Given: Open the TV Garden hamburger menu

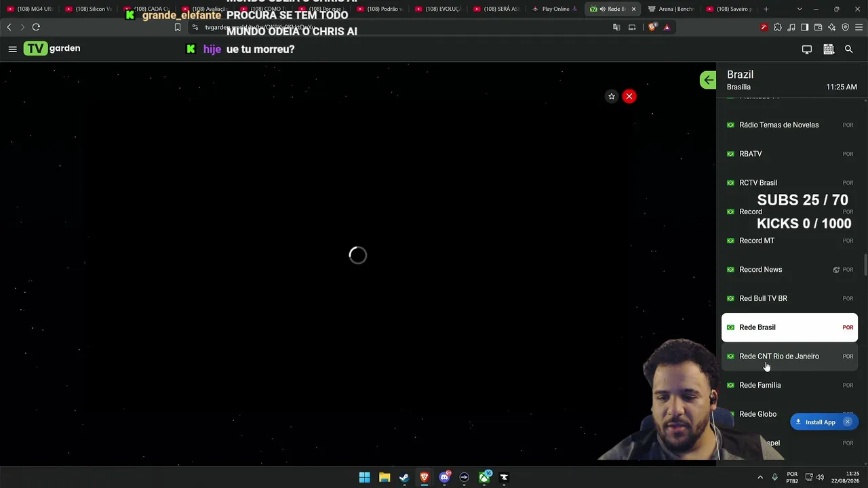Looking at the screenshot, I should point(12,49).
